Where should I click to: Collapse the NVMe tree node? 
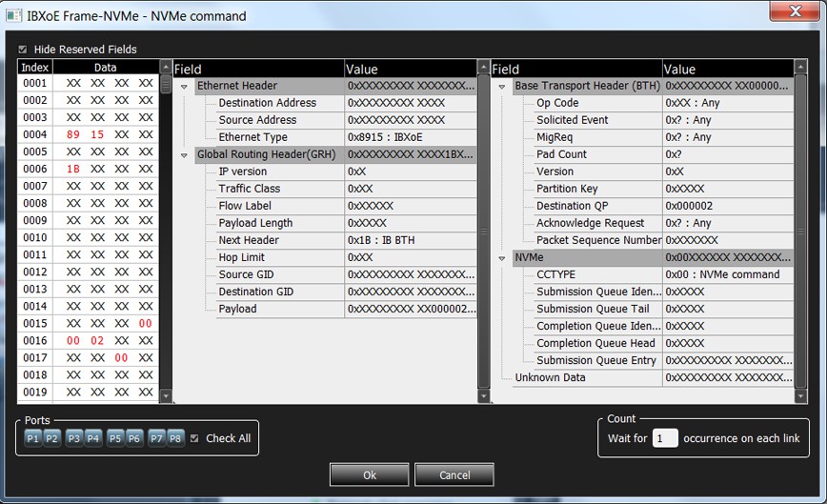502,258
